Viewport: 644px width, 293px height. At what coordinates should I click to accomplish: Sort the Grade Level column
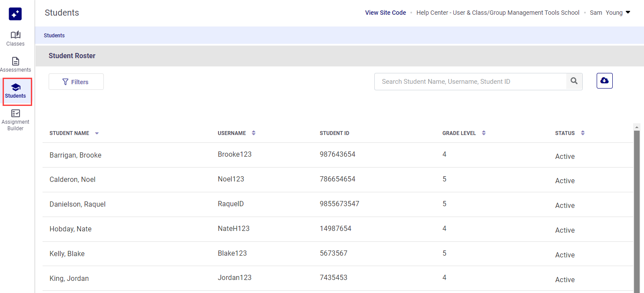coord(484,133)
